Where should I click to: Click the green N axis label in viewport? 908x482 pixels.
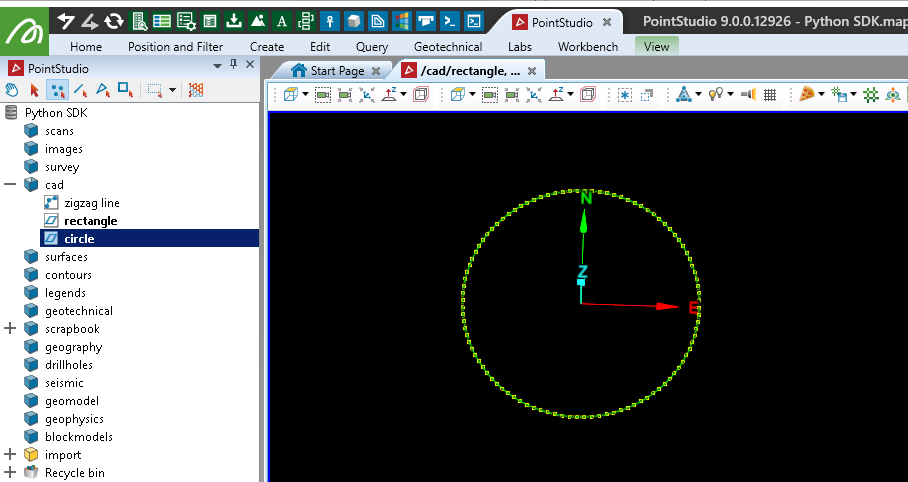586,197
